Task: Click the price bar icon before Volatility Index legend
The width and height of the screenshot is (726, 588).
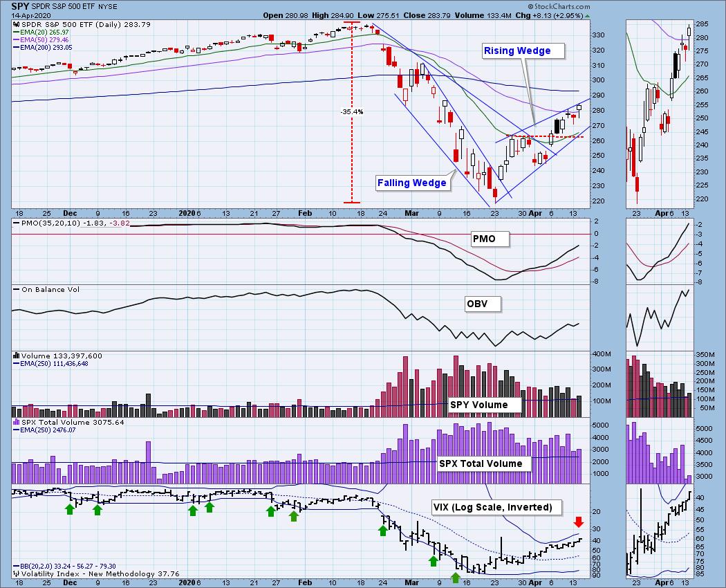Action: [x=16, y=573]
